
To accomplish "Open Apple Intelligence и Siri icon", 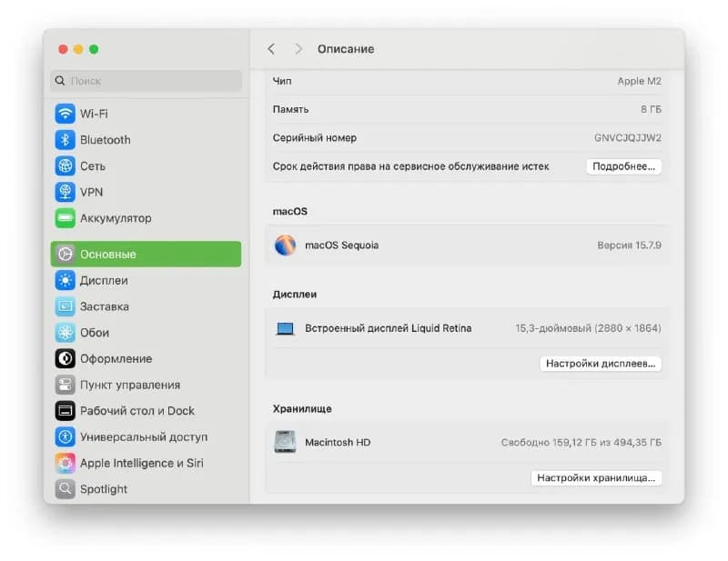I will tap(65, 463).
